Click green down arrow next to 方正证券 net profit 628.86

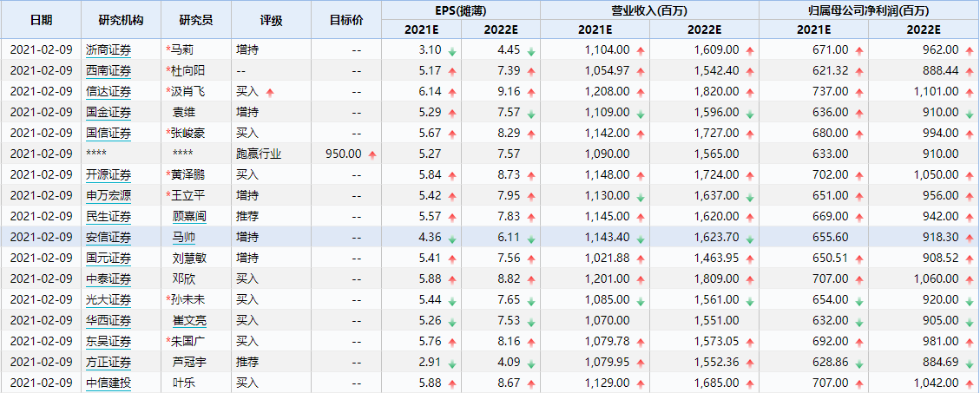(858, 363)
